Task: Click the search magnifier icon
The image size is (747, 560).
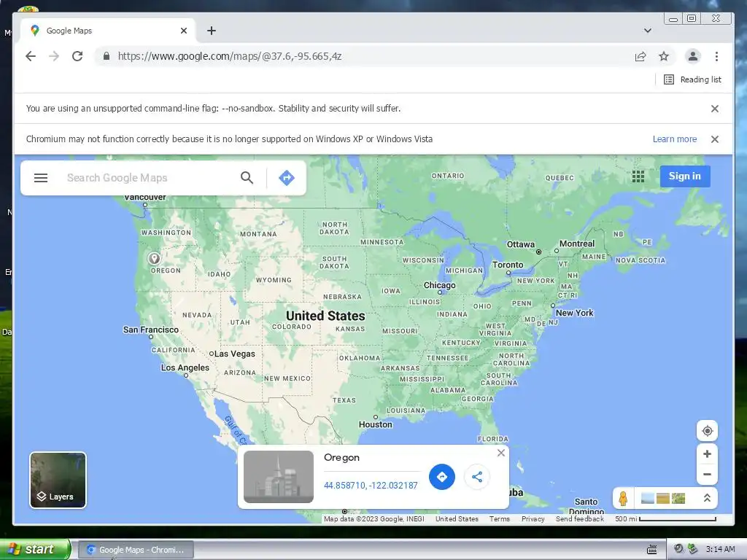Action: (x=247, y=178)
